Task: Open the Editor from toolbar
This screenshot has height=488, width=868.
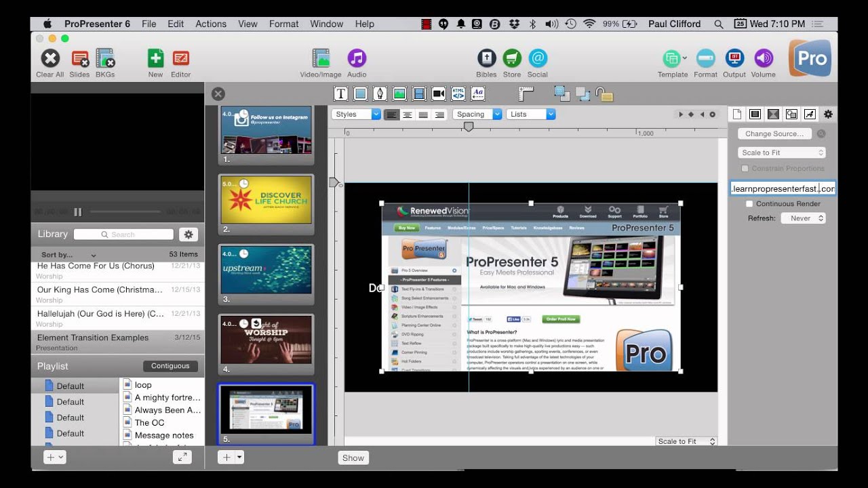Action: (180, 59)
